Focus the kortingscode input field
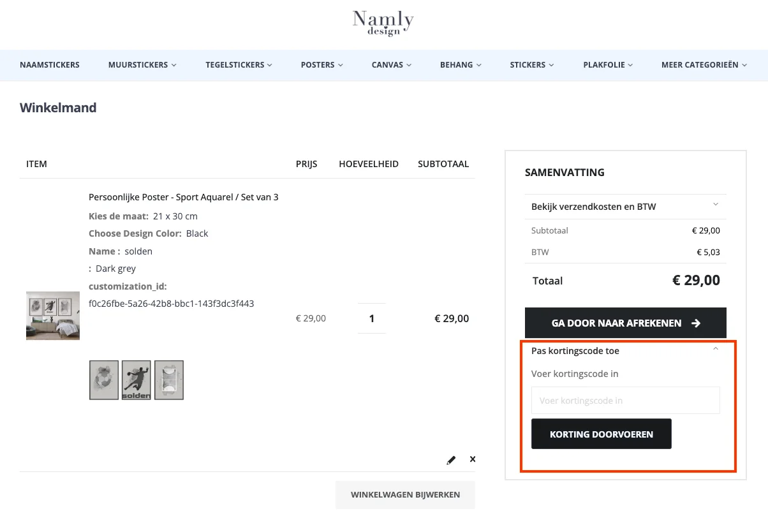This screenshot has width=768, height=532. (x=625, y=401)
